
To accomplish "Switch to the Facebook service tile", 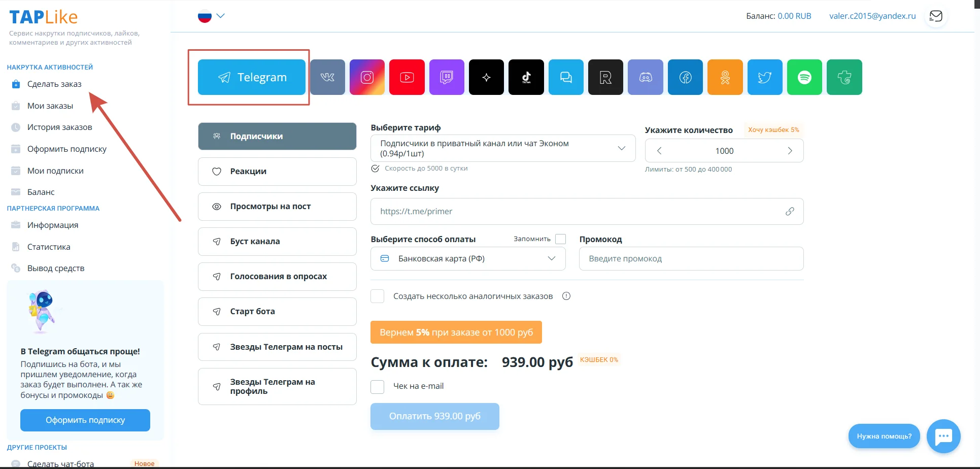I will [685, 77].
